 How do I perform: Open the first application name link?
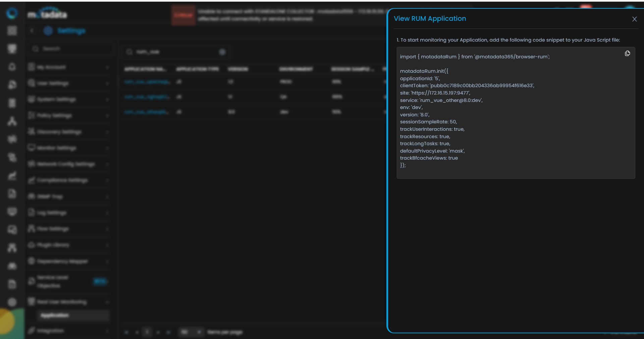click(147, 82)
